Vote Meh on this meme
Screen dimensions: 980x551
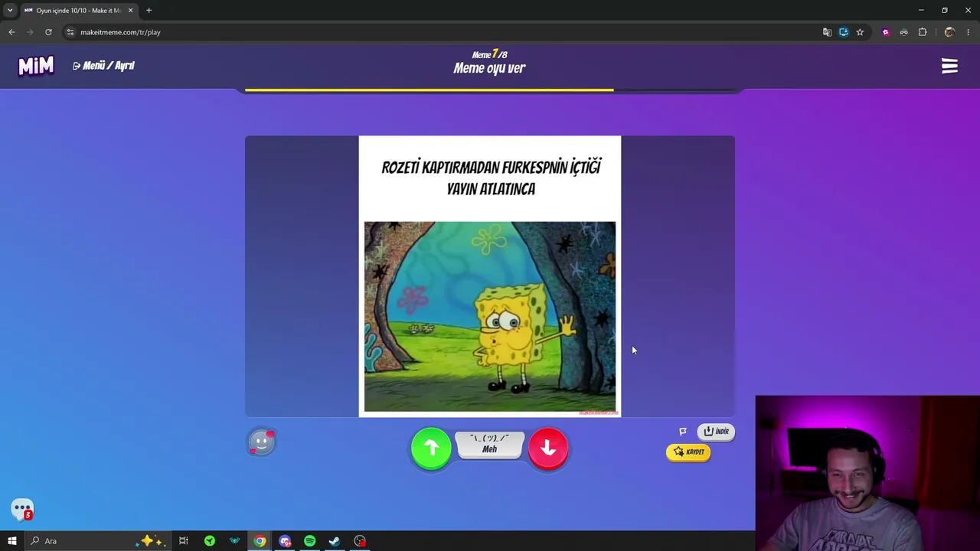pyautogui.click(x=490, y=445)
